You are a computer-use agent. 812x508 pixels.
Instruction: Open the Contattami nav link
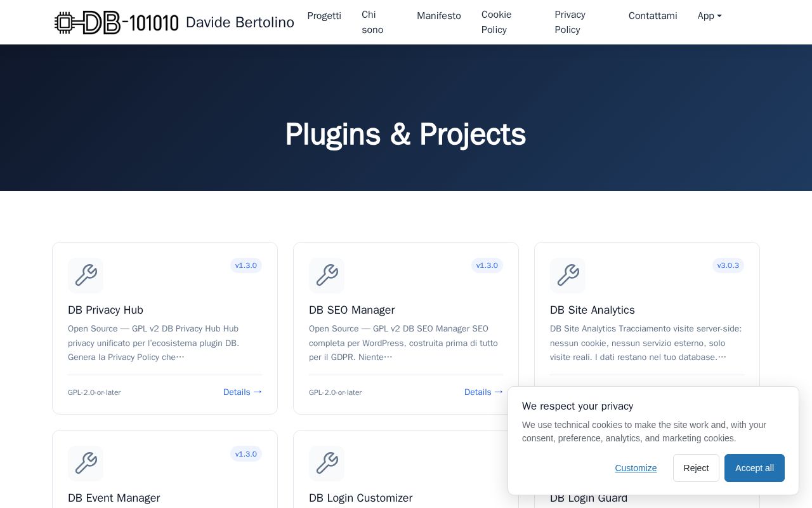pyautogui.click(x=653, y=16)
